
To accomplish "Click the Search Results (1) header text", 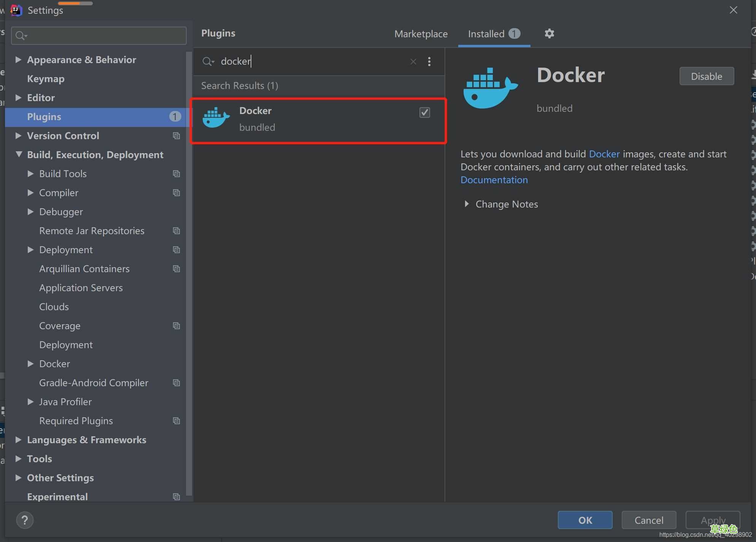I will [240, 86].
